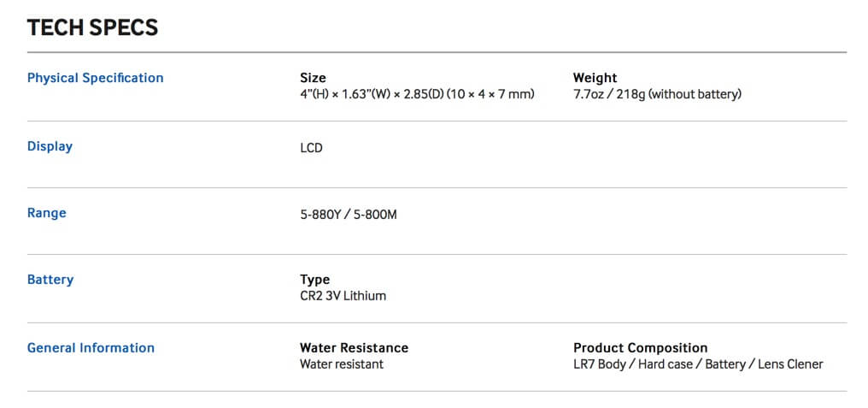Click the Size subheading
The height and width of the screenshot is (408, 868).
[x=313, y=78]
